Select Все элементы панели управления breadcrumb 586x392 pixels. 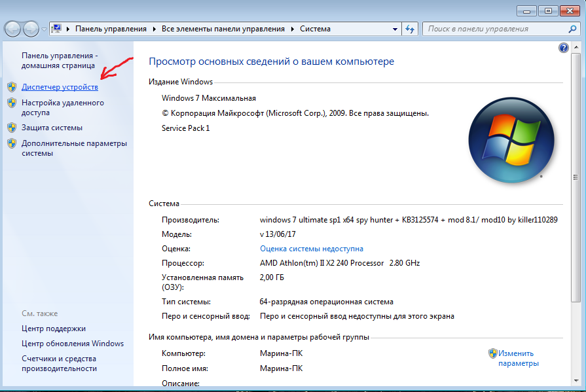click(223, 29)
